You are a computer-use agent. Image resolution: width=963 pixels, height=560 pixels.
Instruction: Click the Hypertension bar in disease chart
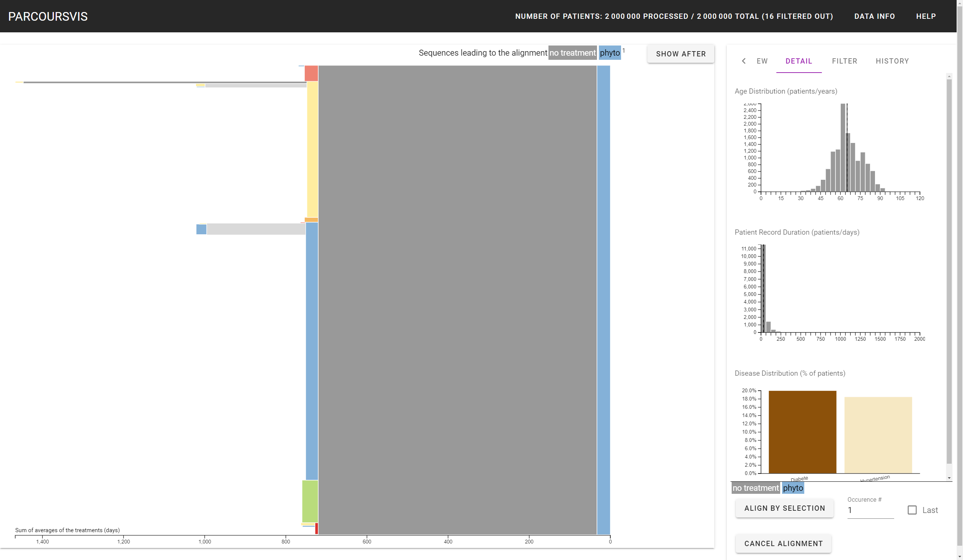[x=878, y=435]
